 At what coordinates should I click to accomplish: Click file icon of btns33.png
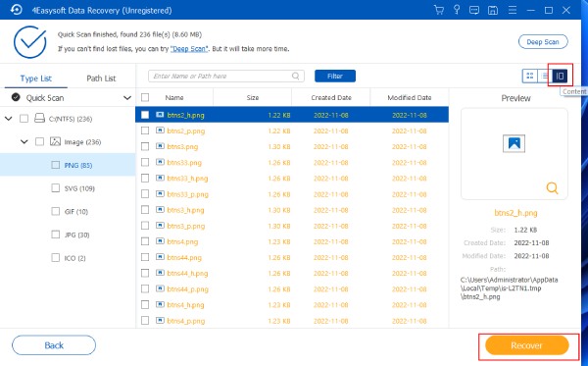tap(160, 162)
